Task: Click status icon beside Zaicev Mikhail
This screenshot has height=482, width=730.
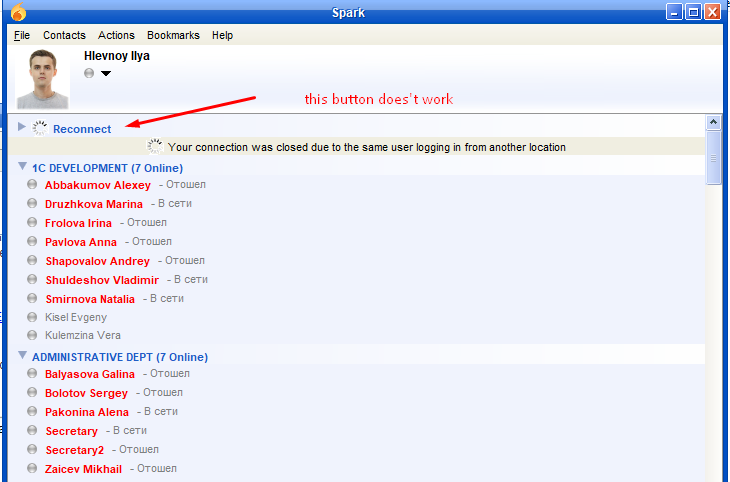Action: 32,468
